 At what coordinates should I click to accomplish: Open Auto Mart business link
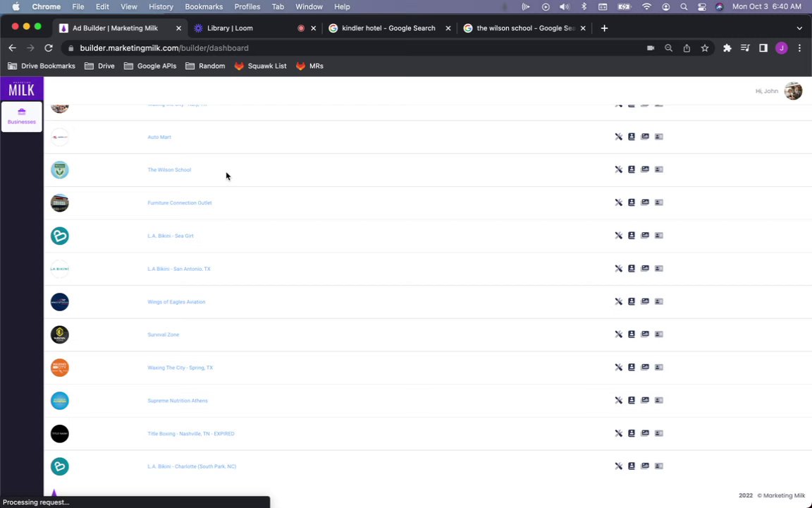159,138
